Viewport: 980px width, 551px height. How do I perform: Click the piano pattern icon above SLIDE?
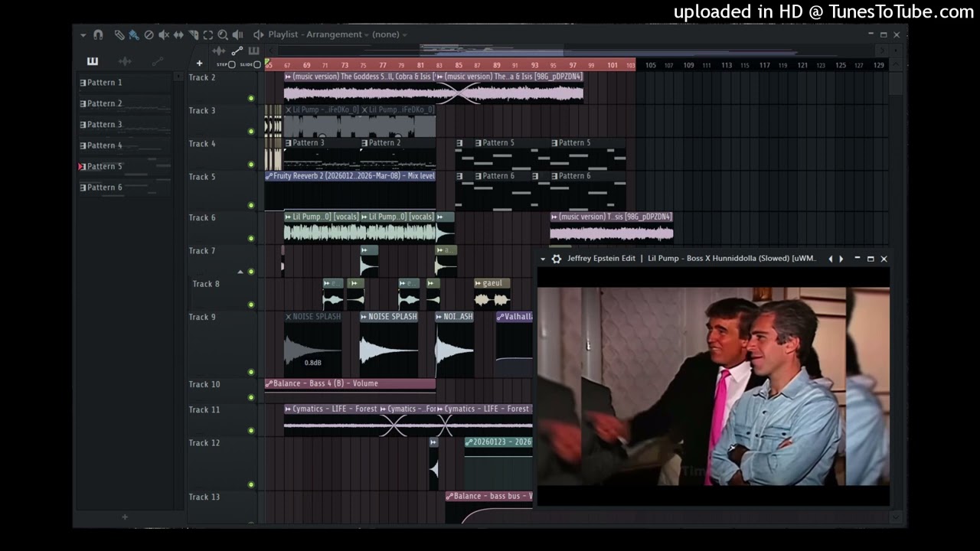click(x=253, y=51)
